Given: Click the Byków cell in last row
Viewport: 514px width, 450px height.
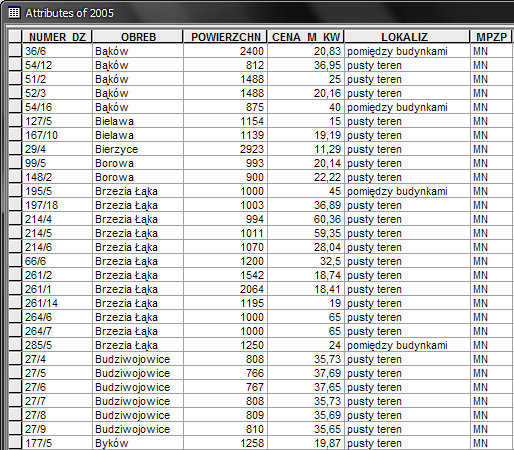Looking at the screenshot, I should click(x=138, y=443).
